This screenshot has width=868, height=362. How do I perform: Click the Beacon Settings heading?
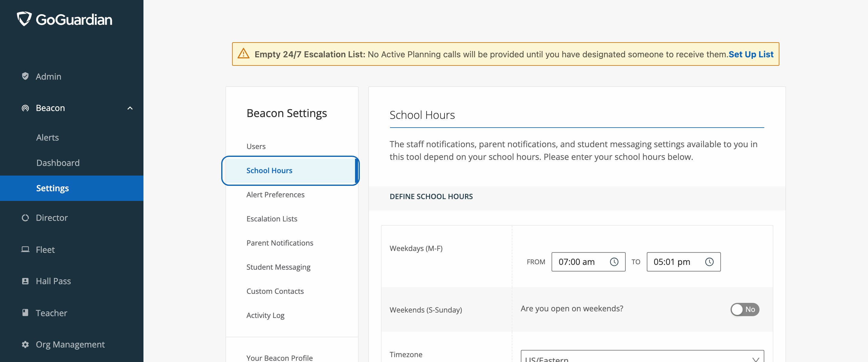click(x=286, y=113)
